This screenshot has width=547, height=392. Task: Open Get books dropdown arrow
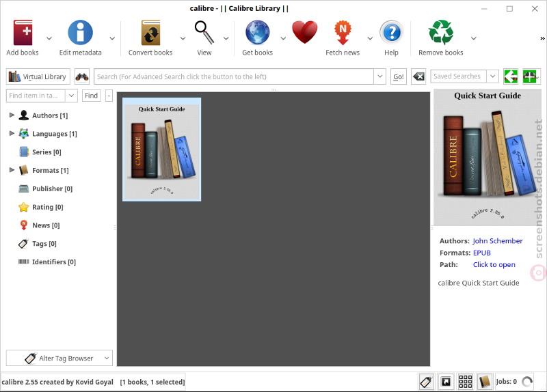pyautogui.click(x=283, y=38)
